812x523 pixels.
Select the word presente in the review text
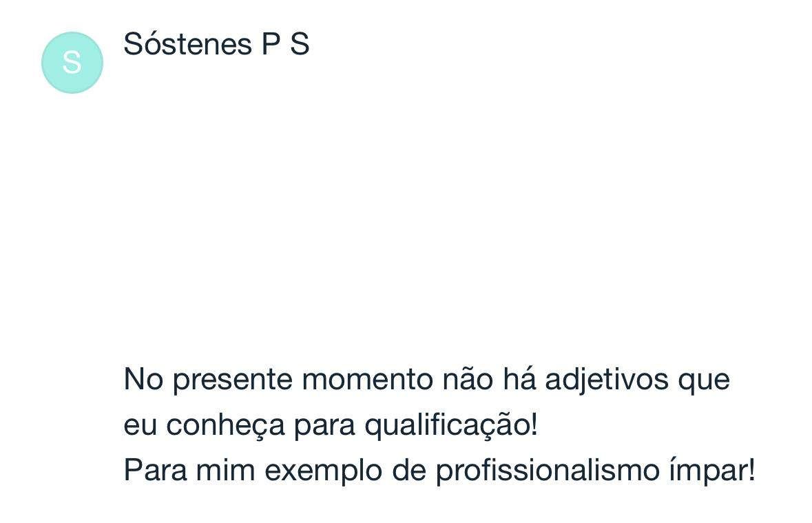233,380
